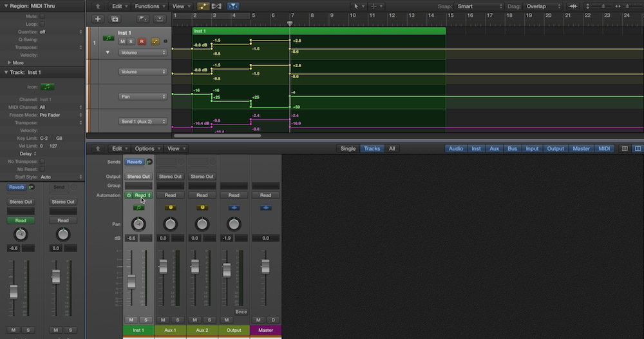Click the Aux filter button in mixer
The image size is (644, 339).
click(x=494, y=148)
